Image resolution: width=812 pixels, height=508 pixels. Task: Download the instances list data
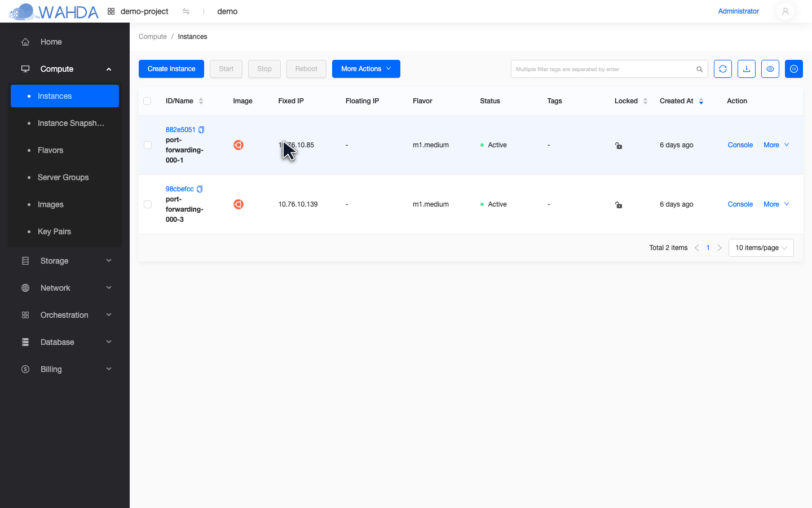coord(747,69)
